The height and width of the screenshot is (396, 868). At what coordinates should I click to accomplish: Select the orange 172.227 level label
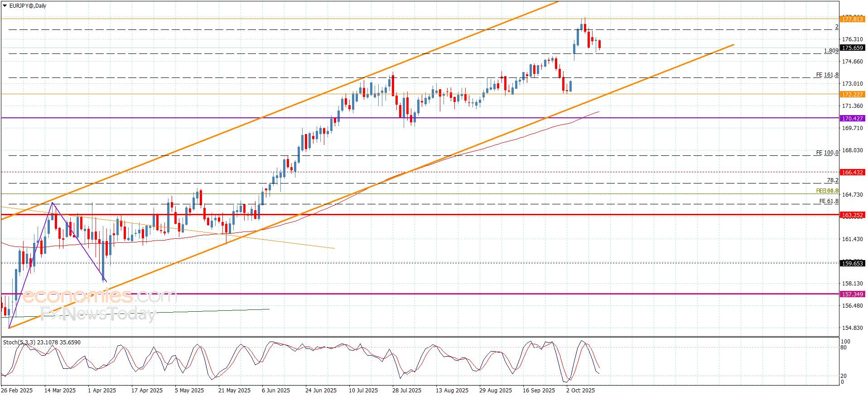point(852,94)
